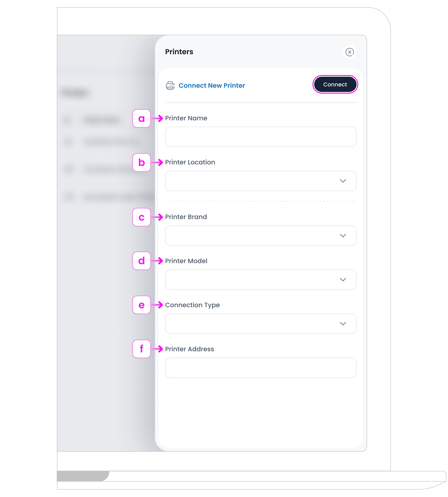The image size is (448, 497).
Task: Open the Printer Location dropdown
Action: [260, 181]
